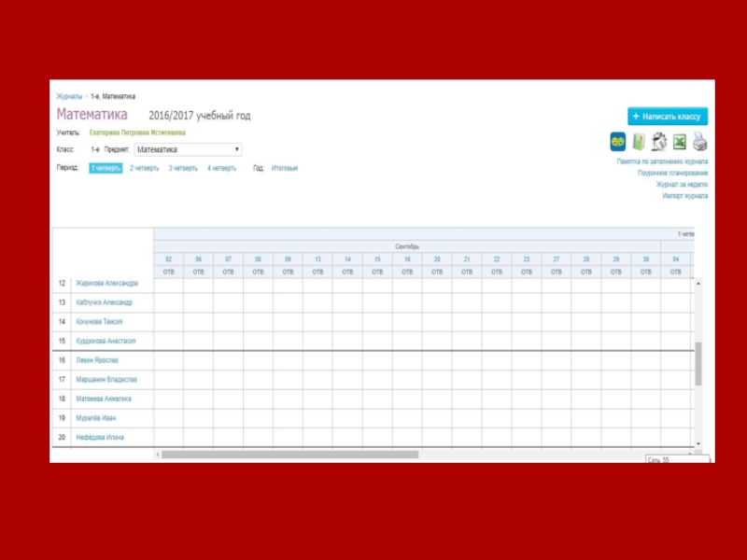Select Нефёдова's mark cell for 30 September
747x560 pixels.
click(x=646, y=437)
